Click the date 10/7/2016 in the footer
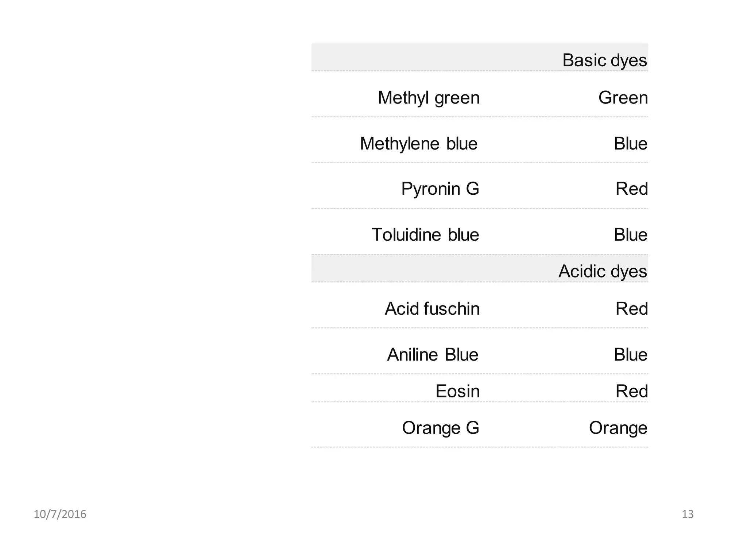The image size is (747, 560). pos(60,514)
